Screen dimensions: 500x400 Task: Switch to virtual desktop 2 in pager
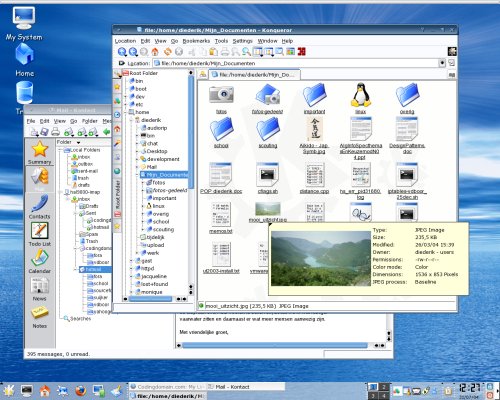pyautogui.click(x=384, y=387)
